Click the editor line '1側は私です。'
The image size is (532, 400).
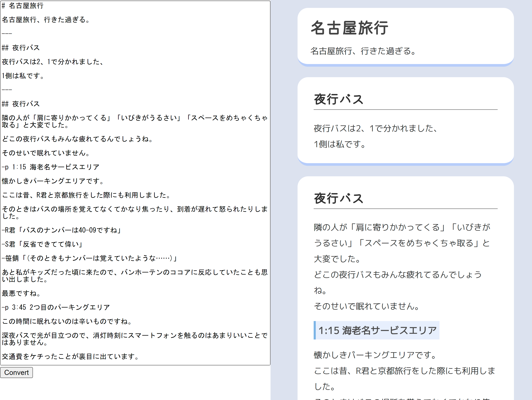(23, 76)
